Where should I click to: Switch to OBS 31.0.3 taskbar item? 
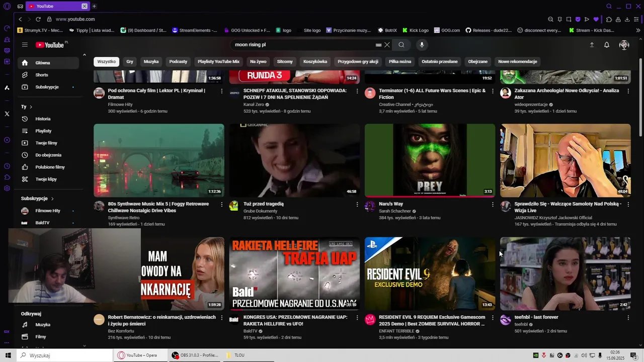click(195, 355)
